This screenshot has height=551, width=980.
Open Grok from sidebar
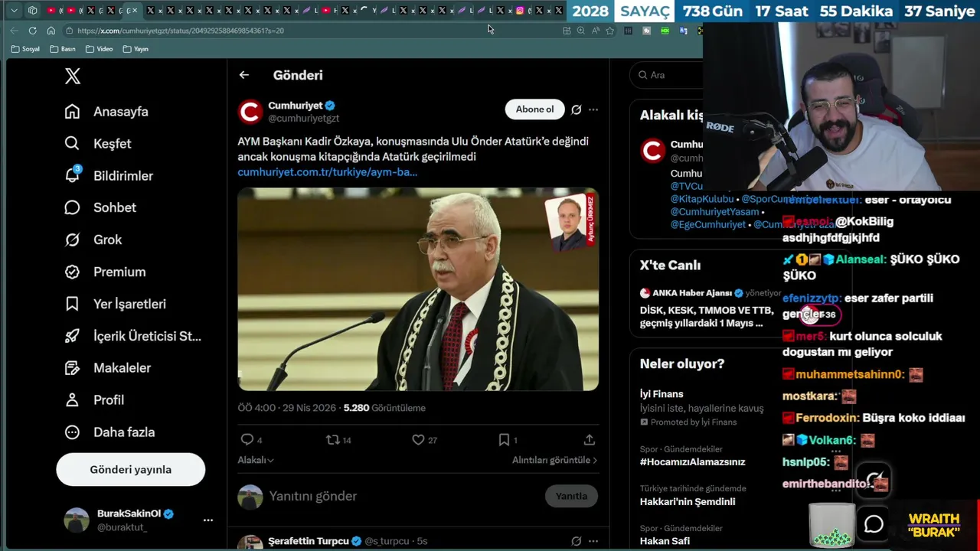pos(93,240)
